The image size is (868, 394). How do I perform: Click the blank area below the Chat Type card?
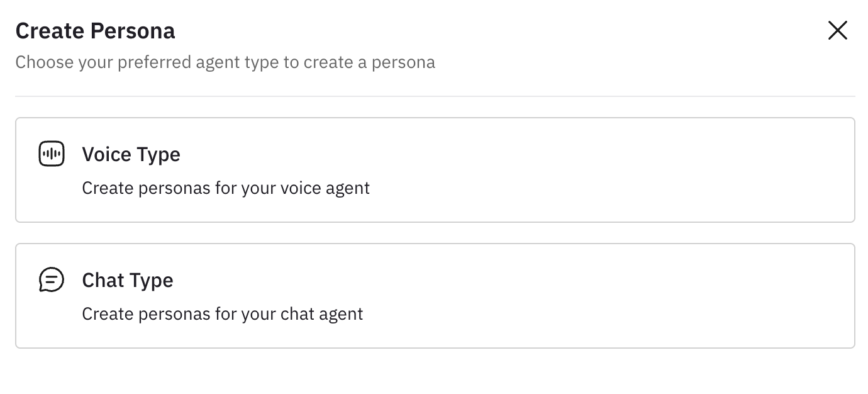pyautogui.click(x=435, y=373)
